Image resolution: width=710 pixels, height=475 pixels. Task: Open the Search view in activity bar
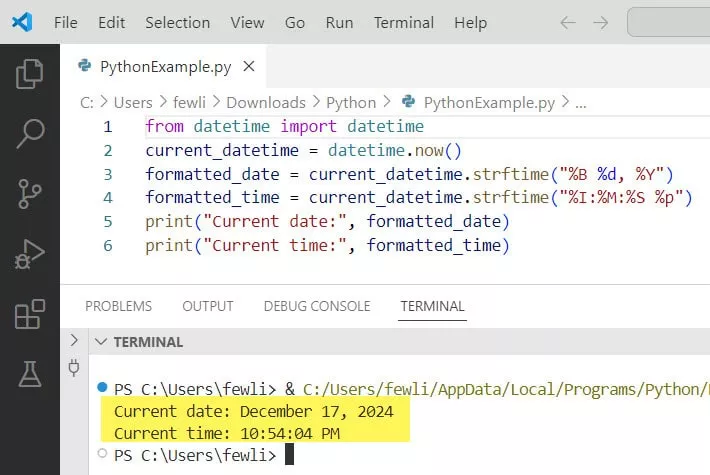click(30, 133)
